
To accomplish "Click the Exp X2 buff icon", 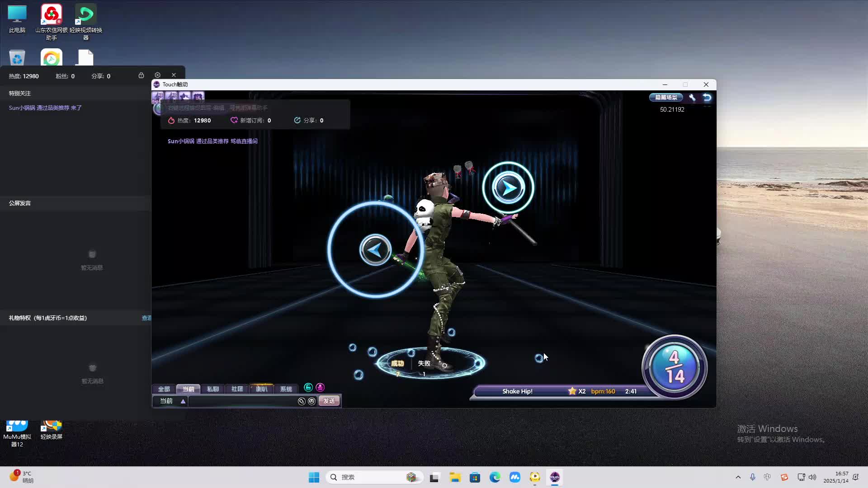I will click(158, 96).
